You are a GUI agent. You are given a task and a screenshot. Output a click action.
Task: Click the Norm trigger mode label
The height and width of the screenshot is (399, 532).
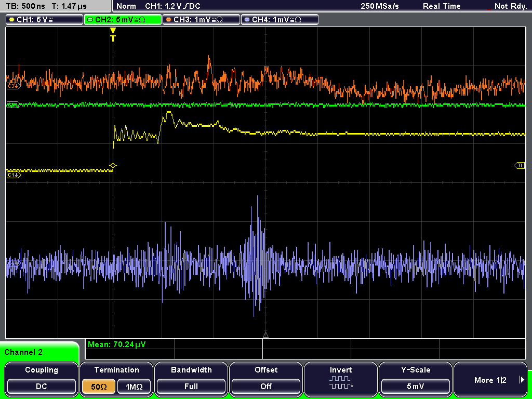(x=126, y=6)
